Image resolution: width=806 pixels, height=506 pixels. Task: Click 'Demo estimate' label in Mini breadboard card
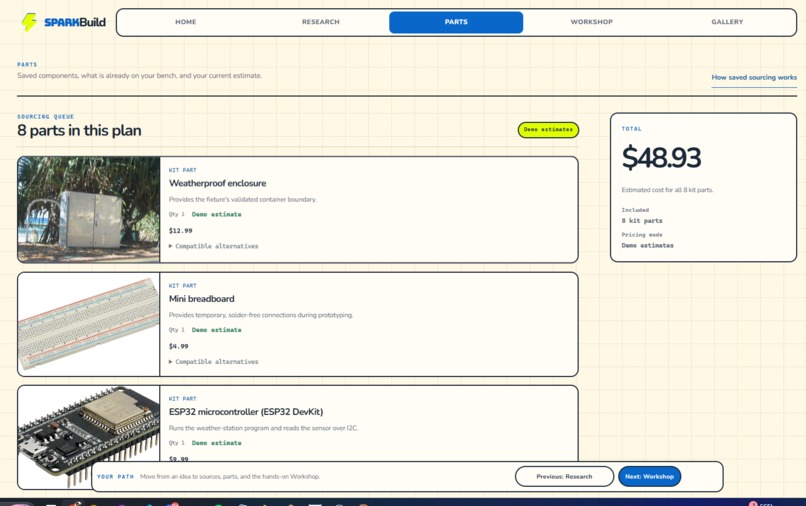pos(216,330)
